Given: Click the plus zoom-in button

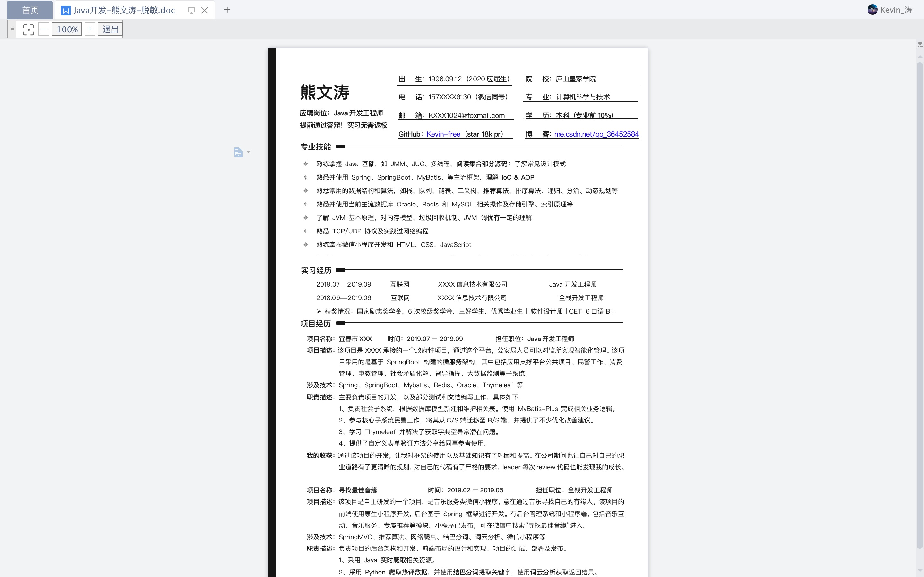Looking at the screenshot, I should (90, 29).
